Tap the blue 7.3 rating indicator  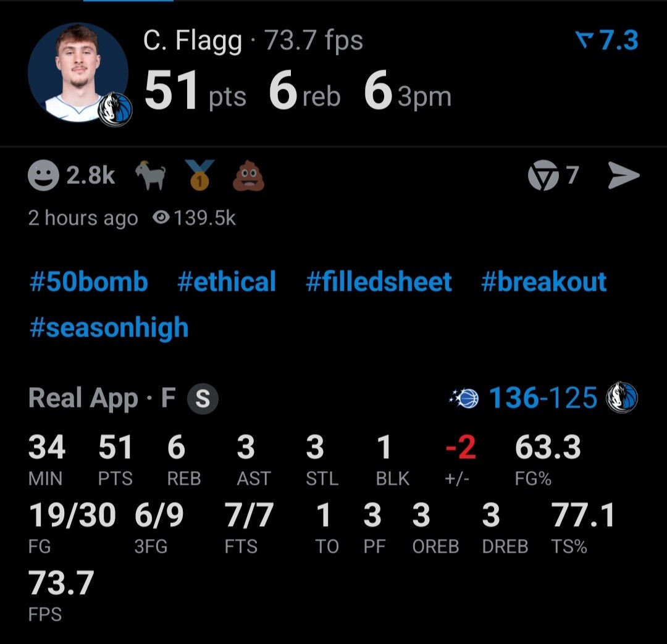pos(607,40)
